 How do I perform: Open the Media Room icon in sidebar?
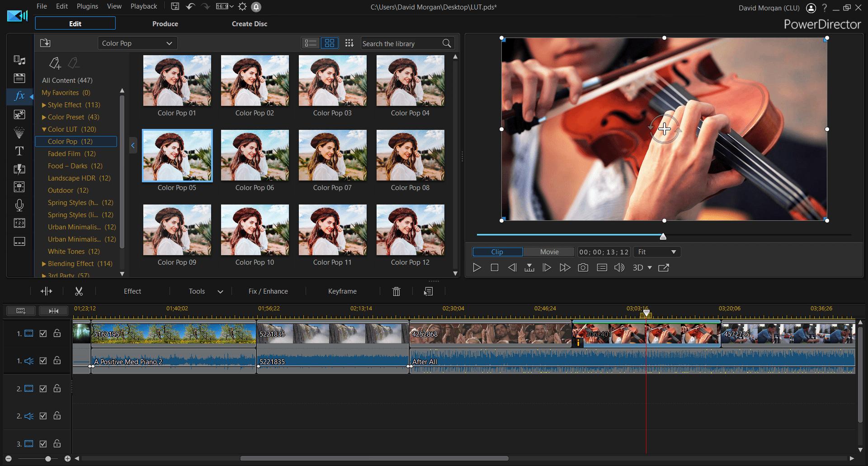click(19, 60)
